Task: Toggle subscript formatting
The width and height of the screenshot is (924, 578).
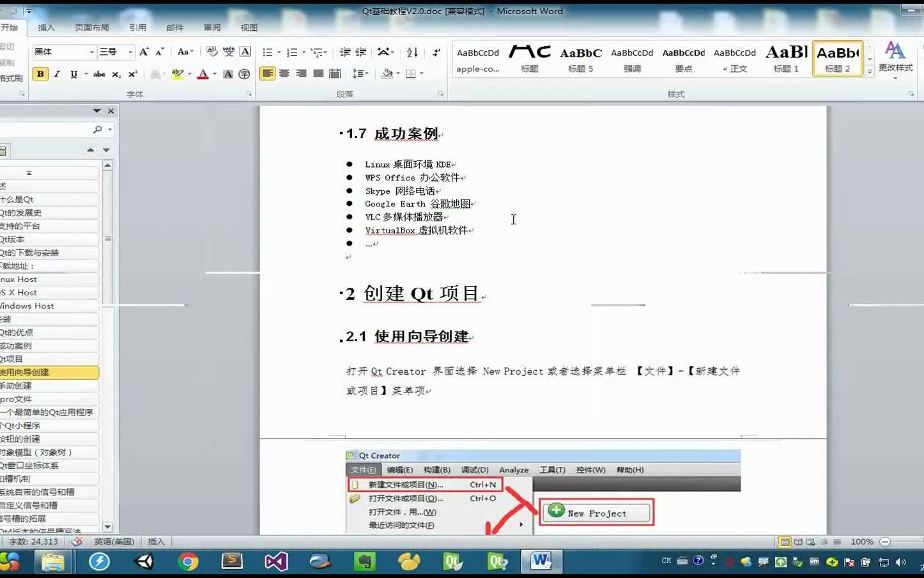Action: point(116,74)
